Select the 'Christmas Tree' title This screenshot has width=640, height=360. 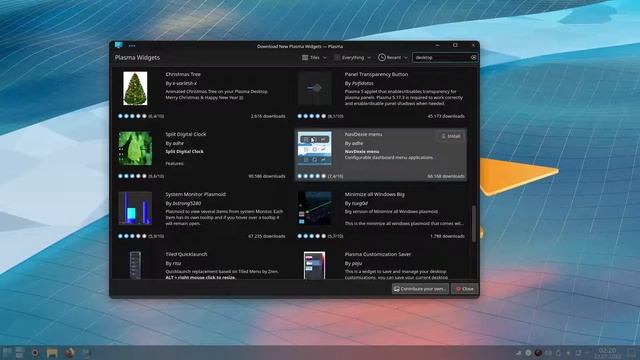(x=183, y=74)
